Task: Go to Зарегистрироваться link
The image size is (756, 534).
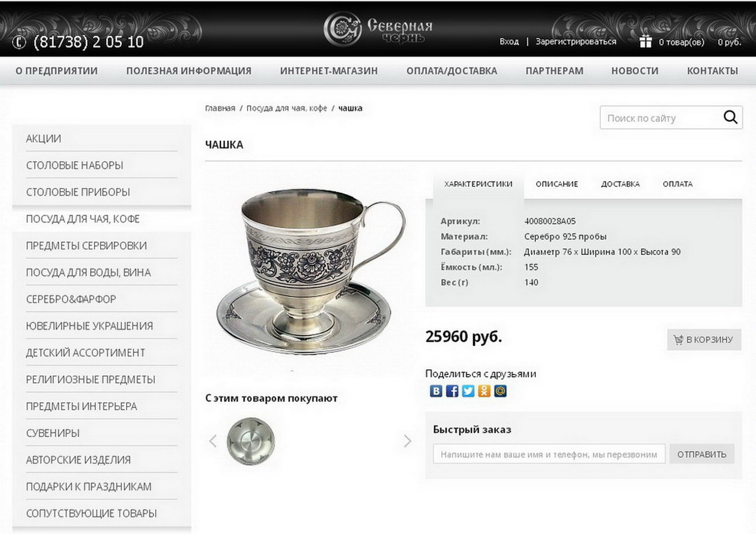Action: pos(576,42)
